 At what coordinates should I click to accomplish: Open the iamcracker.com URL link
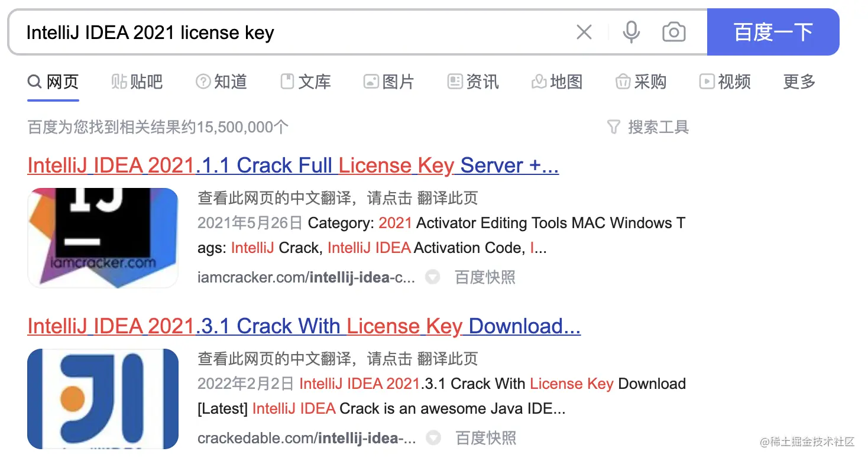(x=306, y=277)
